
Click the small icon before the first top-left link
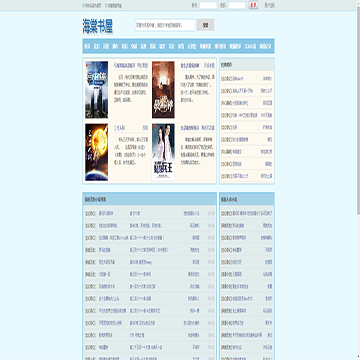click(84, 5)
